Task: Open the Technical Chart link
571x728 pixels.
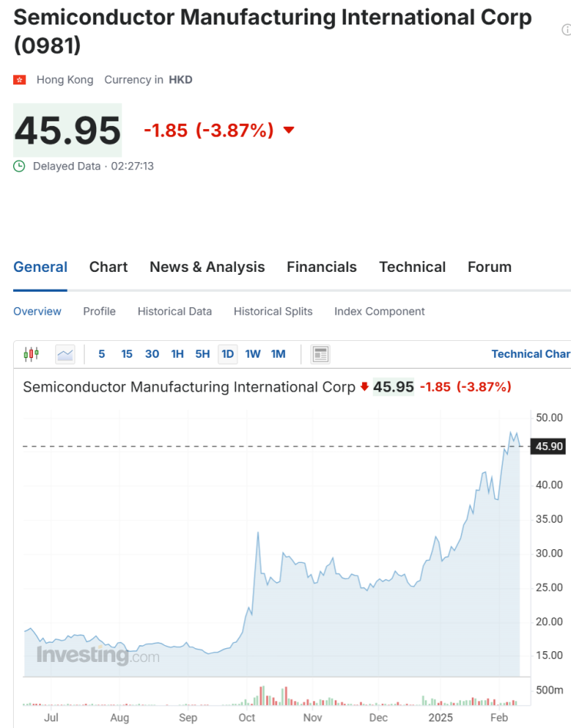Action: click(x=530, y=354)
